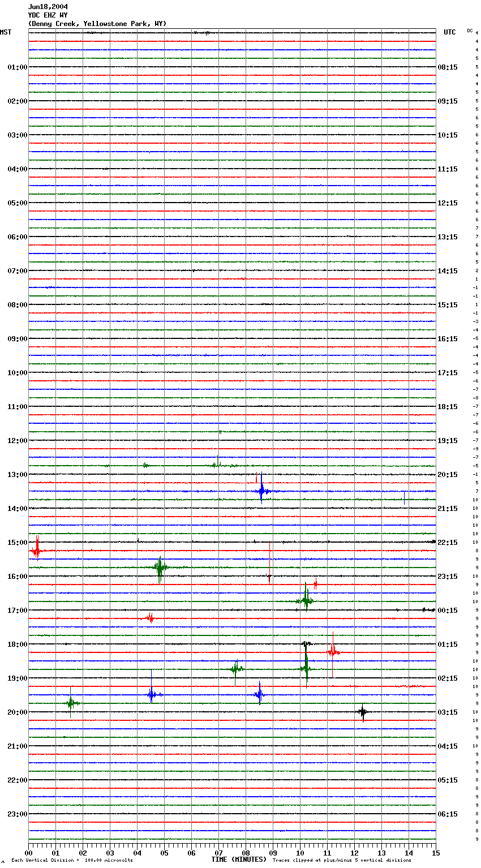Click the green seismic burst on the 15:45 trace
The width and height of the screenshot is (481, 868).
(x=160, y=567)
